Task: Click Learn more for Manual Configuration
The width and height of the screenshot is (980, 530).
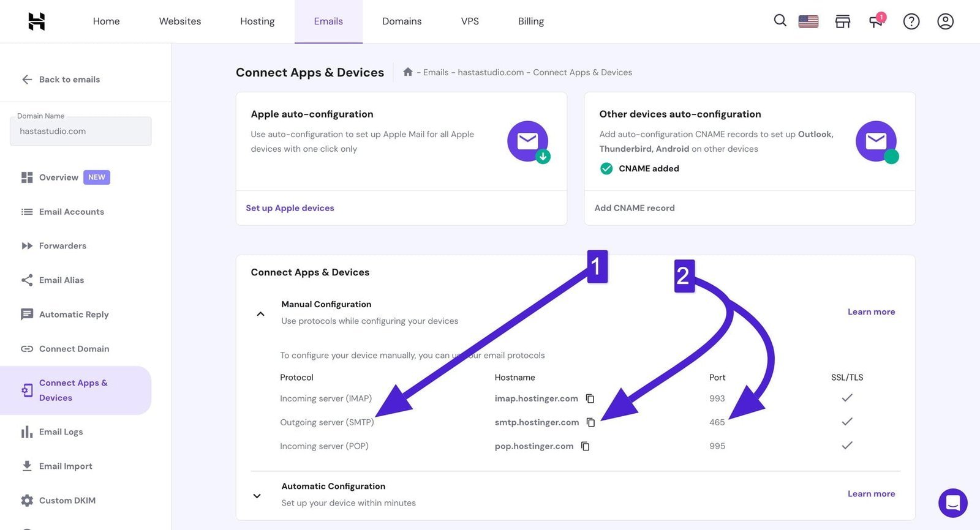Action: coord(871,312)
